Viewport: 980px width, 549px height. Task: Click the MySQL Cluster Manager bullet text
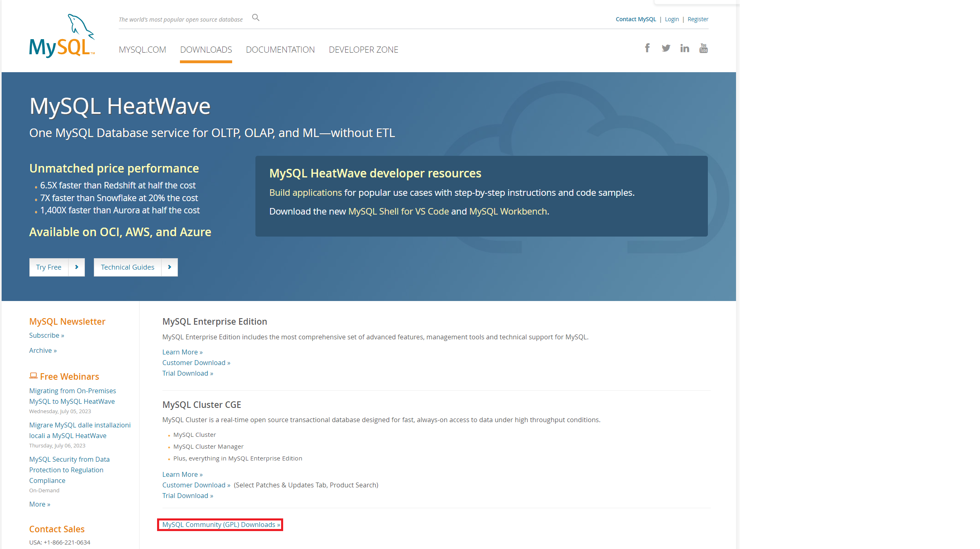[208, 447]
